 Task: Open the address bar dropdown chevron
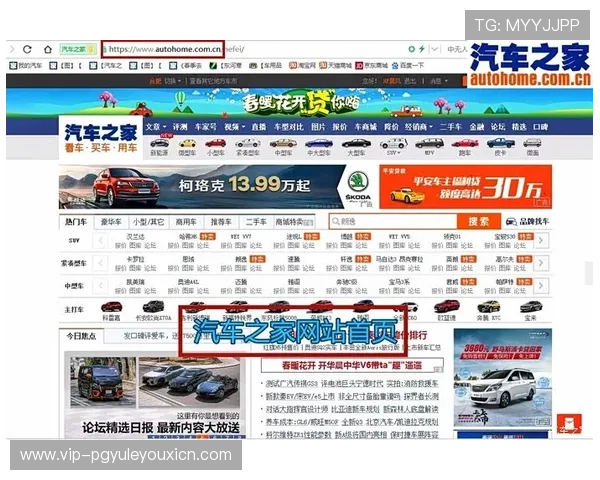(x=434, y=49)
